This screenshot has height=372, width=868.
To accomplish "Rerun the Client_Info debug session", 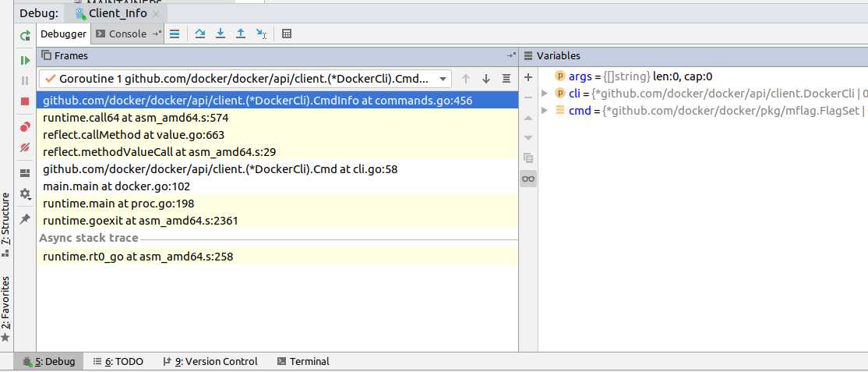I will point(25,36).
